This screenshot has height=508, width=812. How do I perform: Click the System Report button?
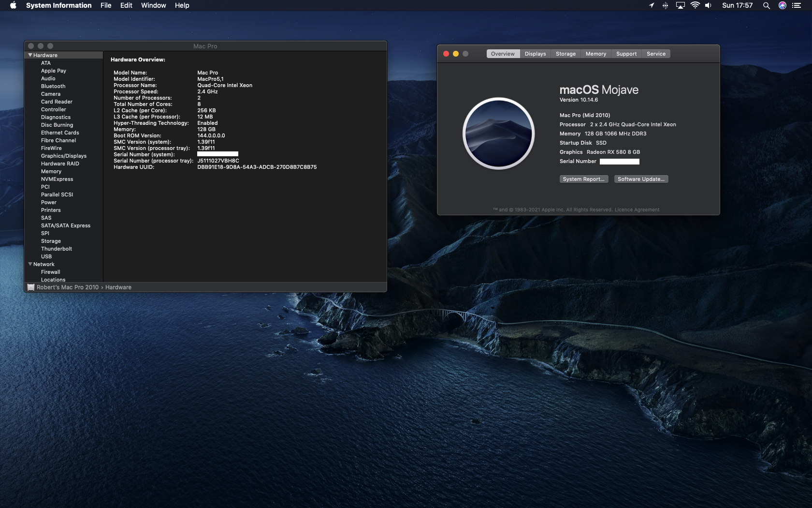pos(584,179)
